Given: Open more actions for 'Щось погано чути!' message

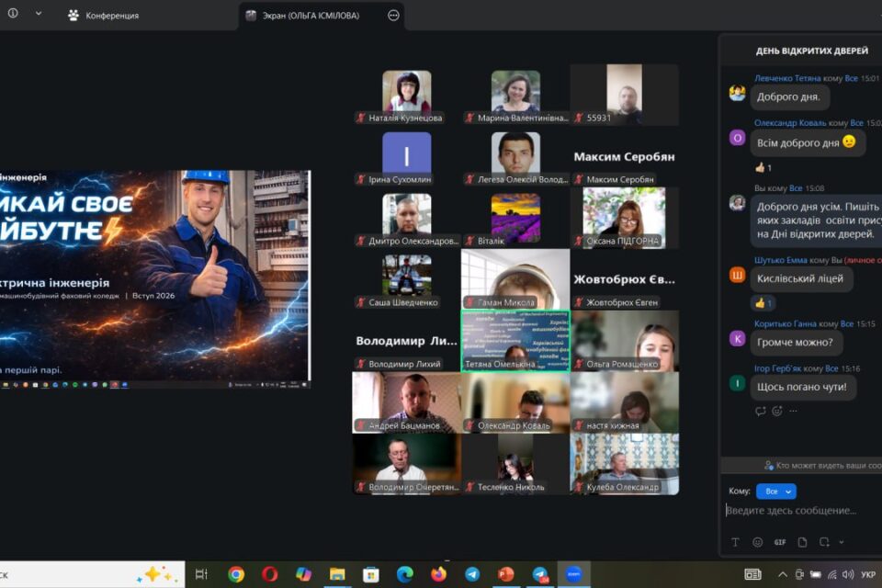Looking at the screenshot, I should click(x=793, y=411).
